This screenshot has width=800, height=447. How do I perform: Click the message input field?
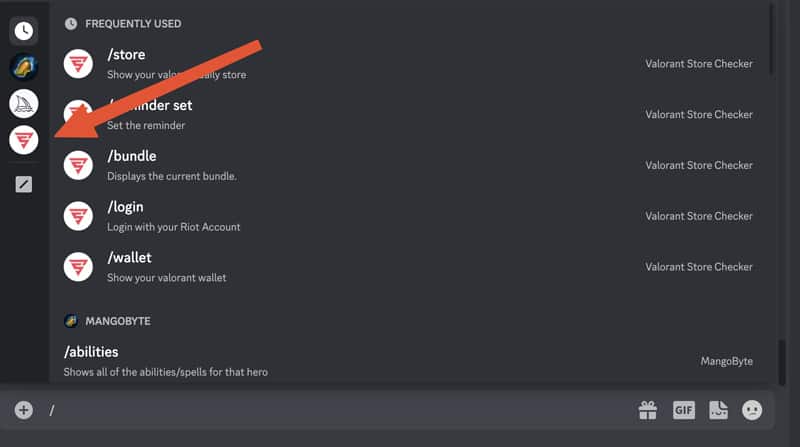(330, 410)
